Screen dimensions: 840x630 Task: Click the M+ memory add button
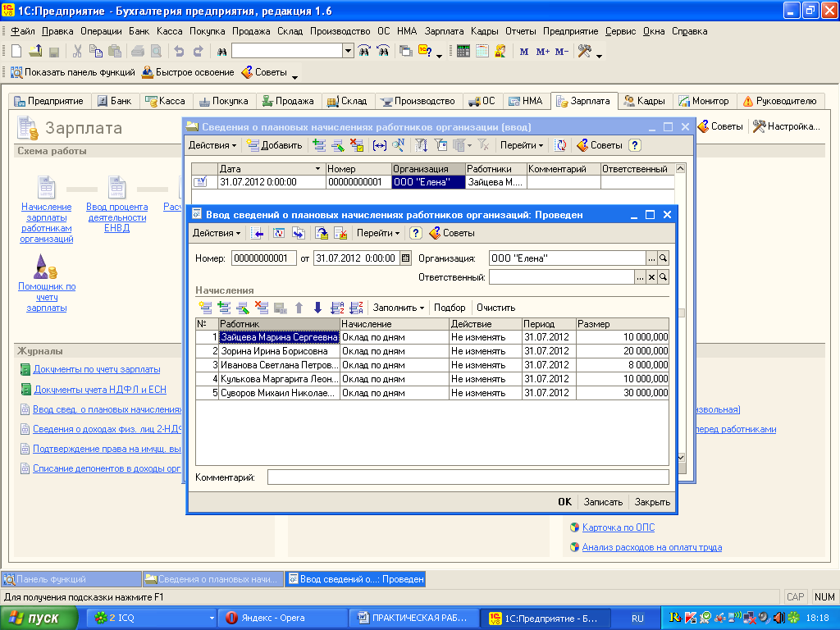click(543, 52)
